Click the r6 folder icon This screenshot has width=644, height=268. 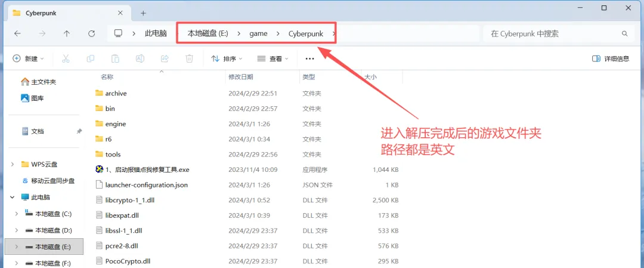[98, 139]
